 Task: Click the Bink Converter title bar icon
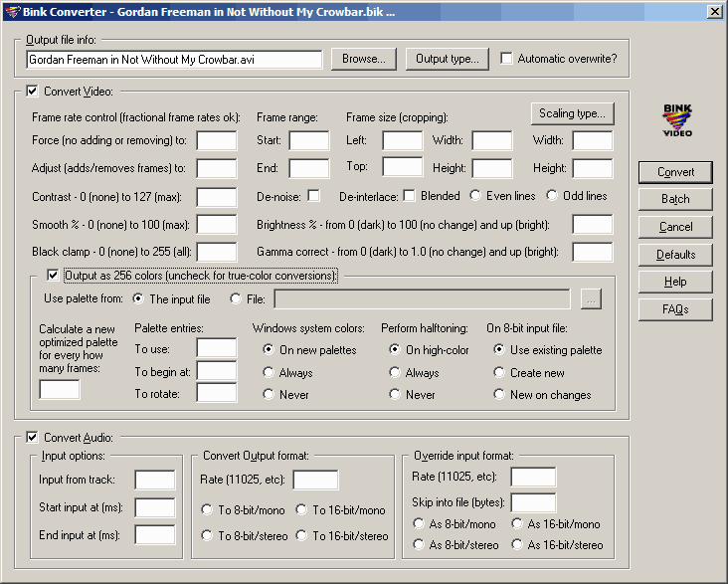pos(13,12)
